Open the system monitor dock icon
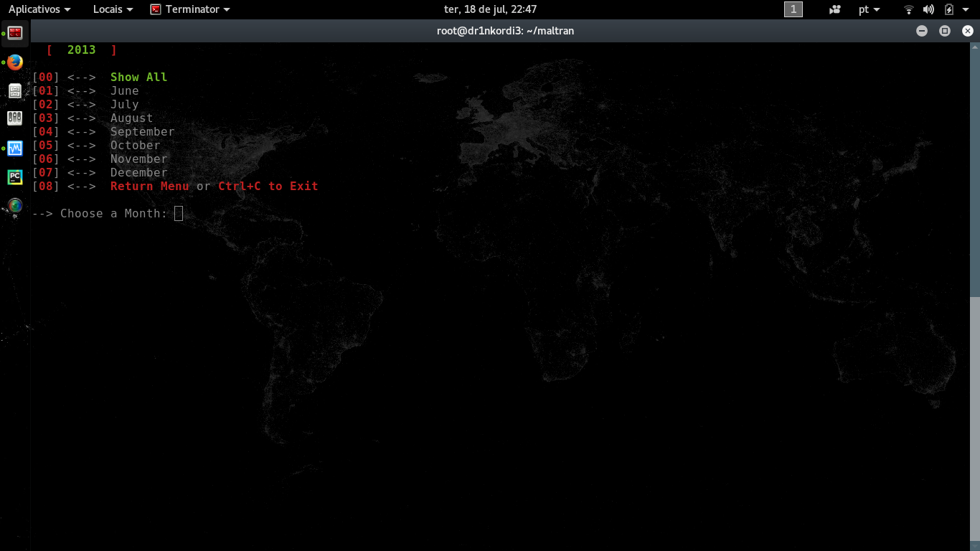 point(15,149)
